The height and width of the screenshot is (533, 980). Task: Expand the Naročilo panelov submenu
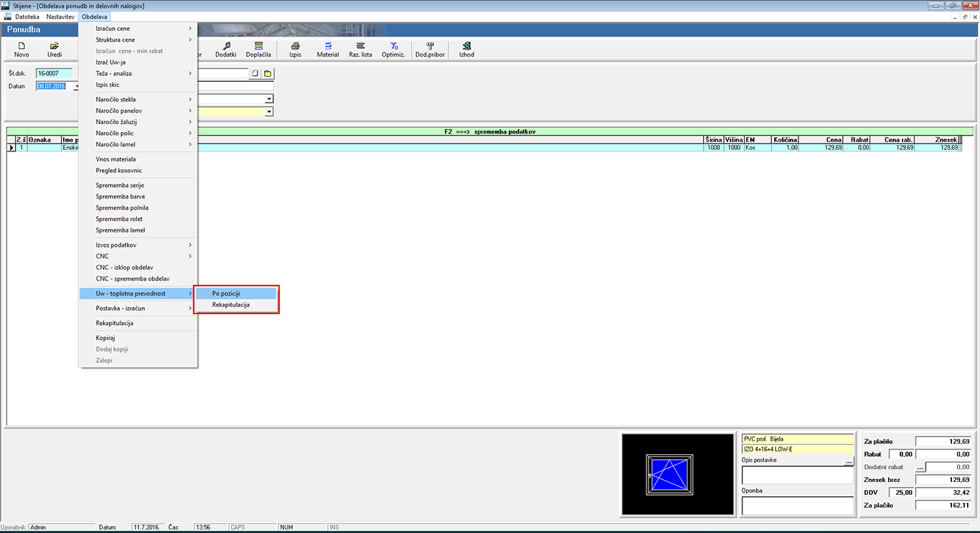click(x=138, y=110)
